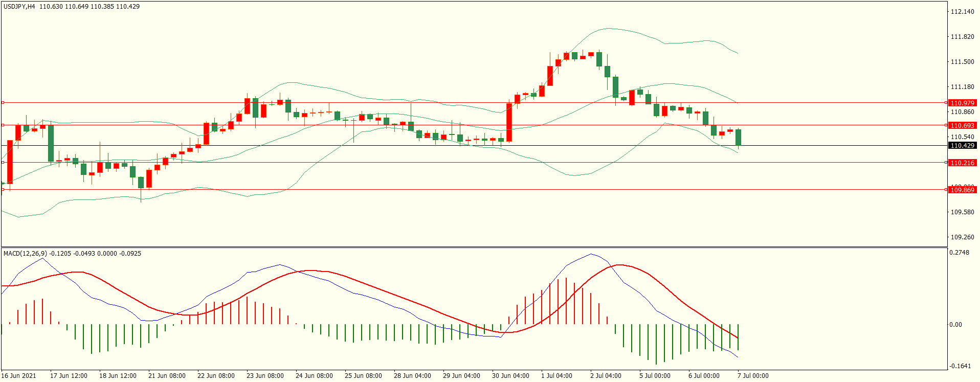Click the 16 Jun 2021 date label
The width and height of the screenshot is (980, 382).
pyautogui.click(x=19, y=376)
